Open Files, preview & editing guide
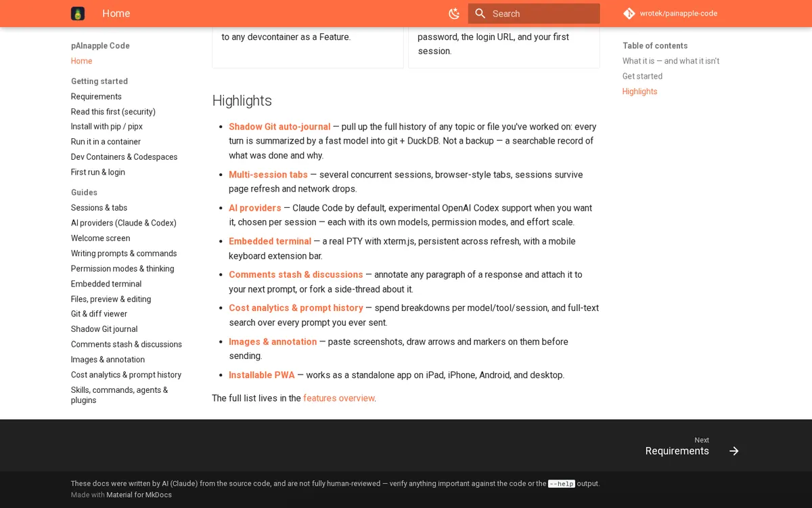The image size is (812, 508). point(111,299)
